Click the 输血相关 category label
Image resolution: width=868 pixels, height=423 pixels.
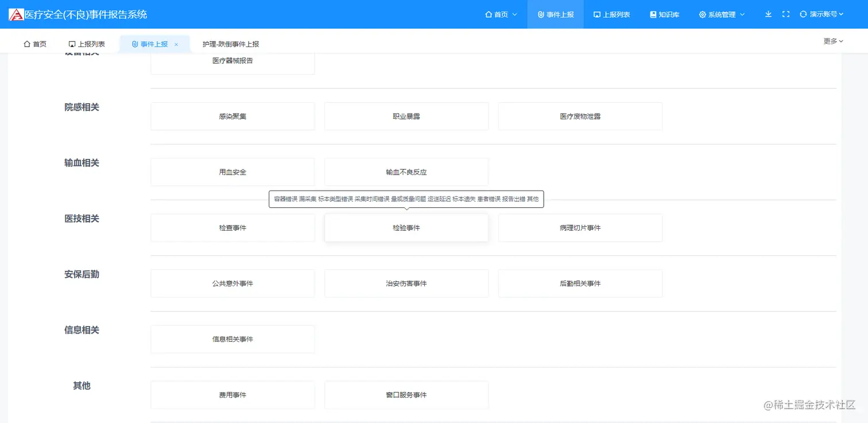click(82, 163)
